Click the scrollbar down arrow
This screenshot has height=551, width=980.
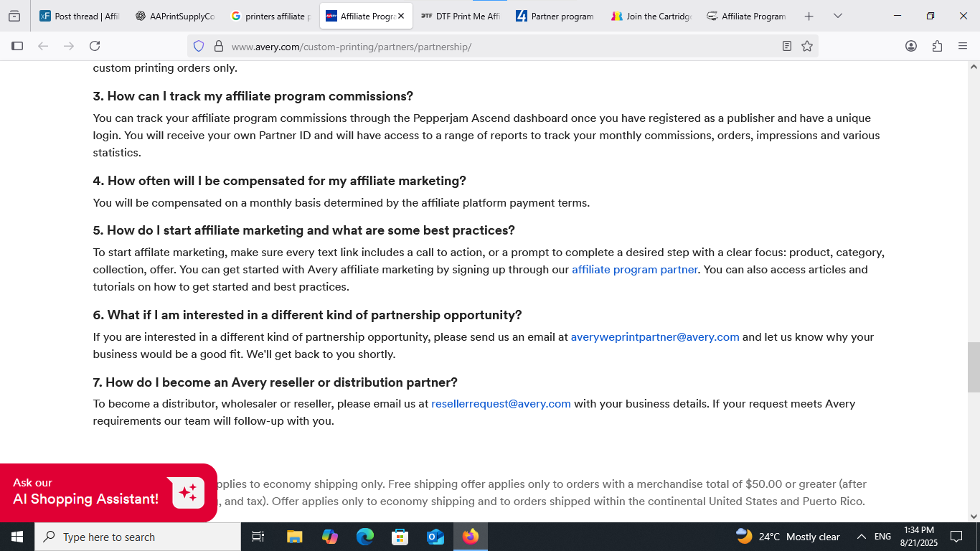[974, 516]
